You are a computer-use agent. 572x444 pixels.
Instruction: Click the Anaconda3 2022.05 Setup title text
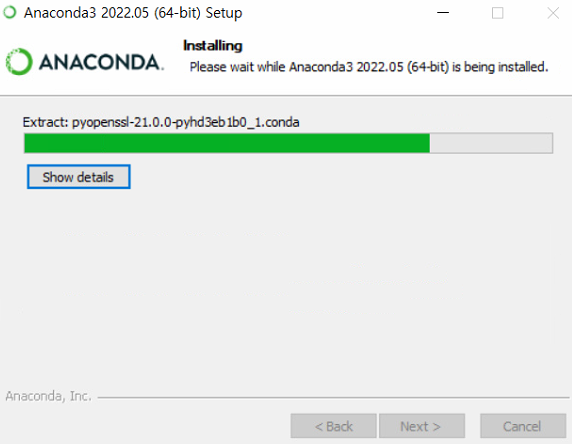133,13
